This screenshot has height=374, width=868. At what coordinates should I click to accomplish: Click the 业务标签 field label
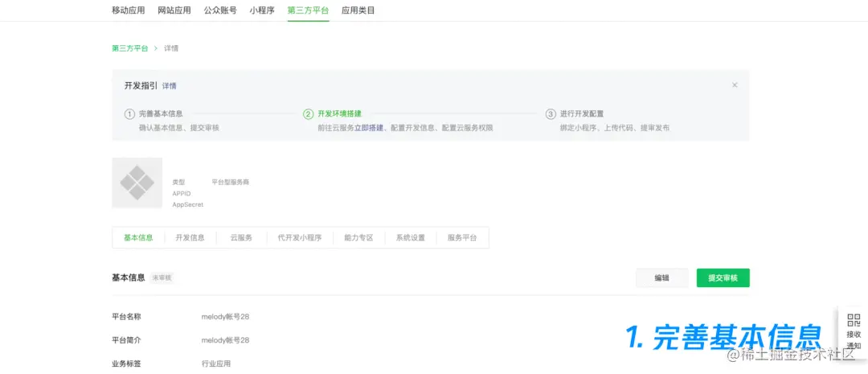[126, 364]
